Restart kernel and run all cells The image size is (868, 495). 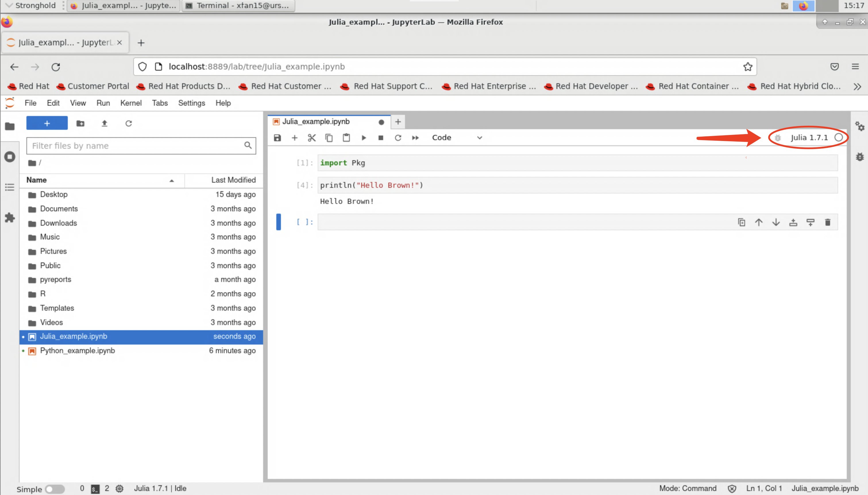coord(415,138)
